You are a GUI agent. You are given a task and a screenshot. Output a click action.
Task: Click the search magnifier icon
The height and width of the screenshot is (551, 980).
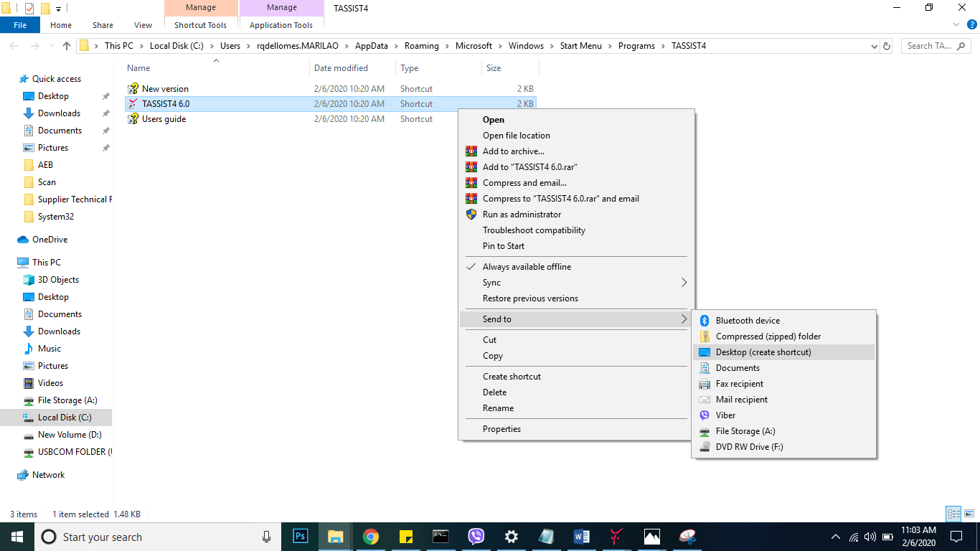pyautogui.click(x=961, y=46)
